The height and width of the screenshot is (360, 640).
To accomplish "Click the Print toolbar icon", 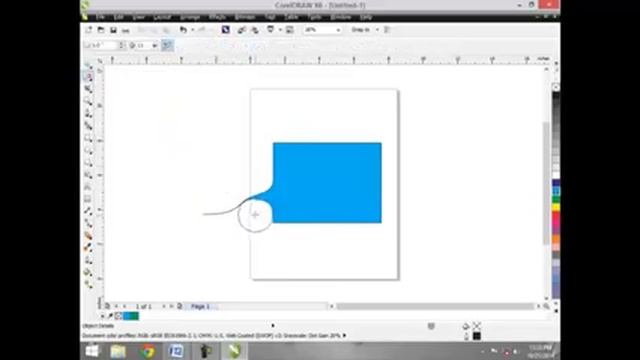I will pos(126,30).
